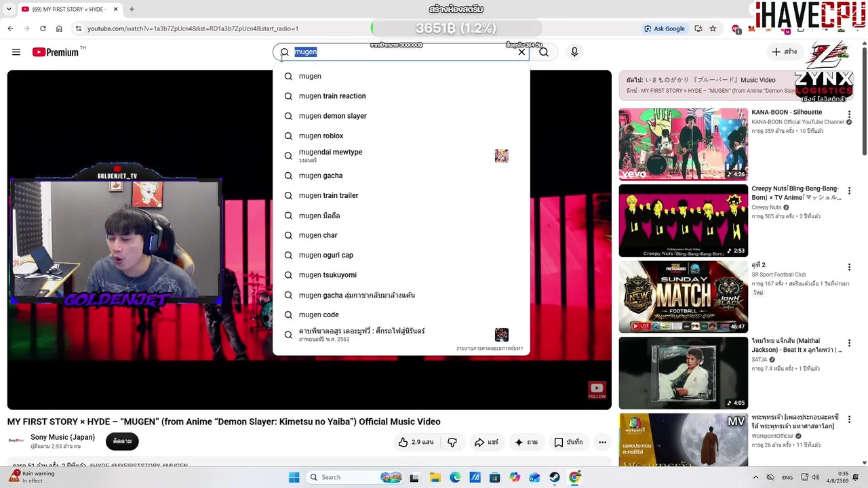This screenshot has height=488, width=868.
Task: Open options for the WorkpointOfficial video
Action: [849, 420]
